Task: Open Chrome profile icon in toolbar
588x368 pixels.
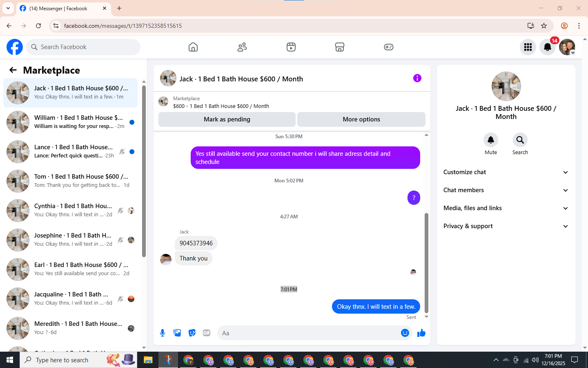Action: click(x=564, y=26)
